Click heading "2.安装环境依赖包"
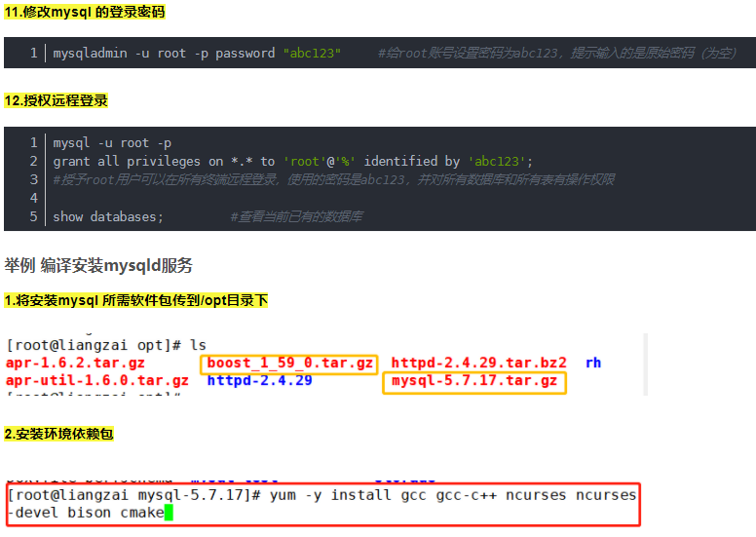Image resolution: width=756 pixels, height=537 pixels. point(58,434)
